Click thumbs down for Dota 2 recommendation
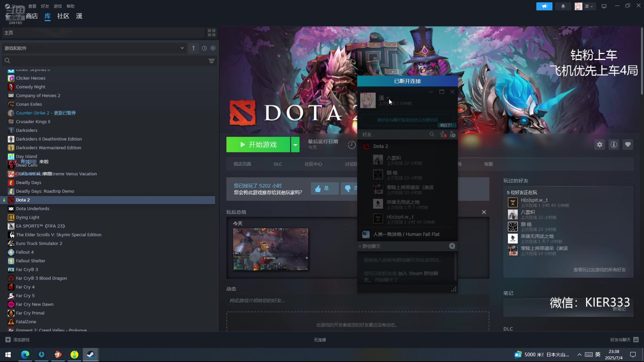Image resolution: width=644 pixels, height=362 pixels. pos(350,188)
